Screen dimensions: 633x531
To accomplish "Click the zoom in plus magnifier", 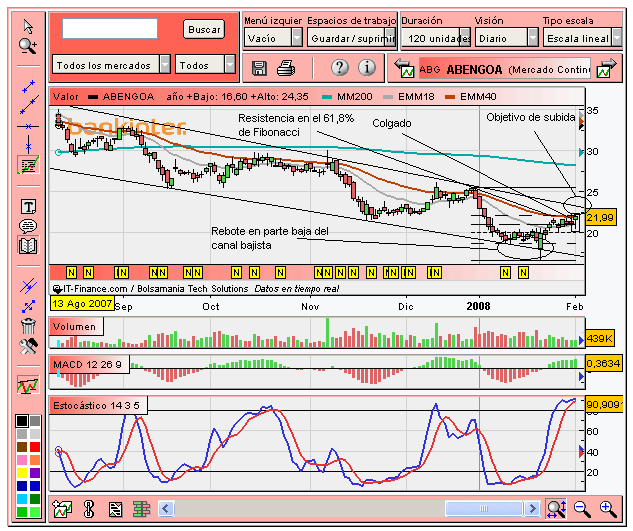I will [608, 509].
